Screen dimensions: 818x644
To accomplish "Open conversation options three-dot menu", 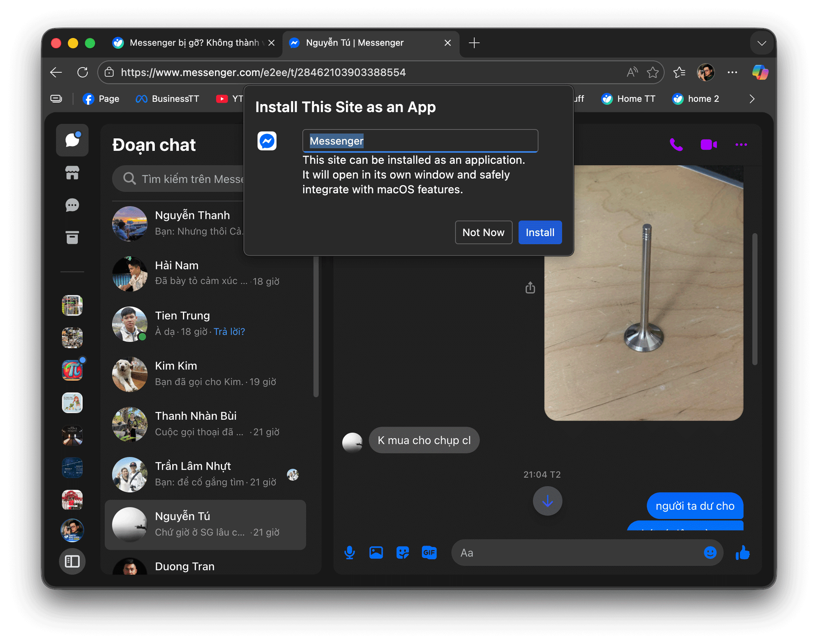I will tap(741, 145).
